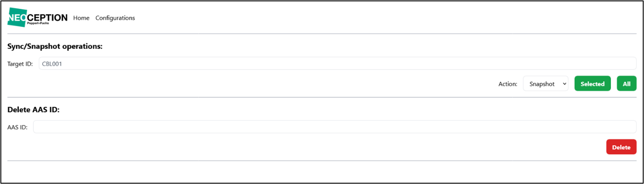This screenshot has height=184, width=644.
Task: Run the action on Selected items
Action: [x=592, y=84]
